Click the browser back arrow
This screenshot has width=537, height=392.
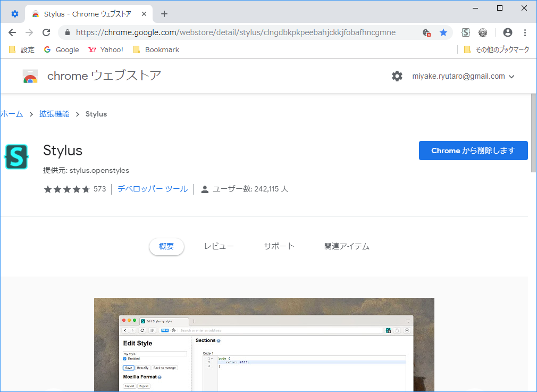click(x=12, y=32)
